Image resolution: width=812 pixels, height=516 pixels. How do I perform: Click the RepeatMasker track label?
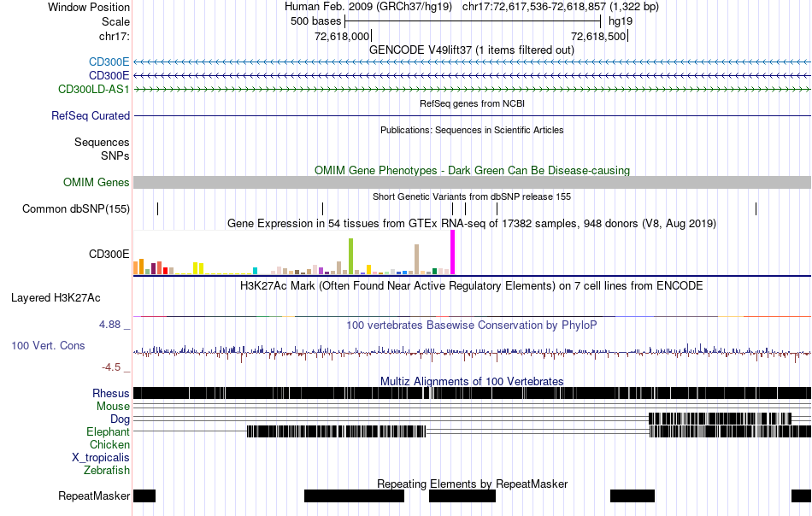(x=94, y=495)
